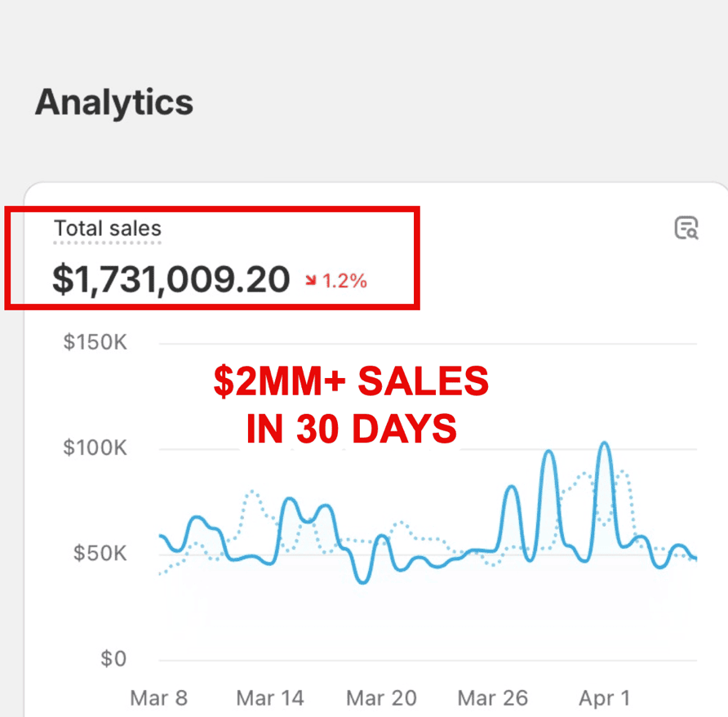
Task: Click the Total sales label
Action: (108, 229)
